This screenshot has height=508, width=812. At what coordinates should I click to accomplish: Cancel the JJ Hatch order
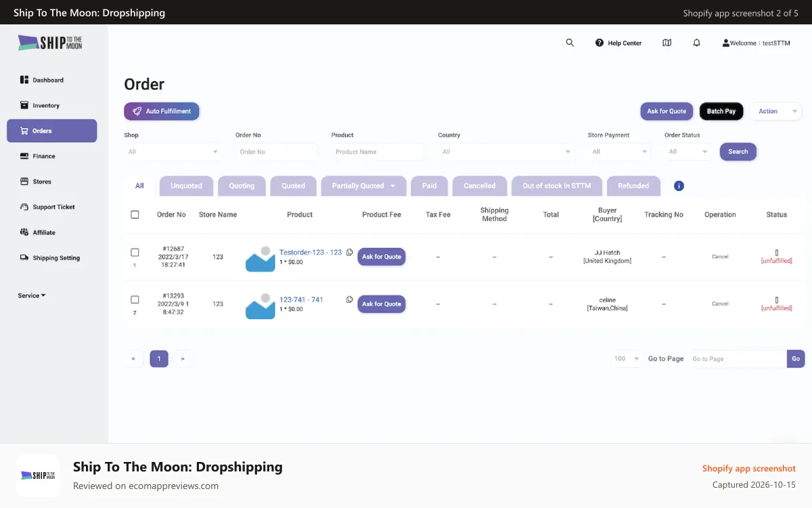(720, 257)
